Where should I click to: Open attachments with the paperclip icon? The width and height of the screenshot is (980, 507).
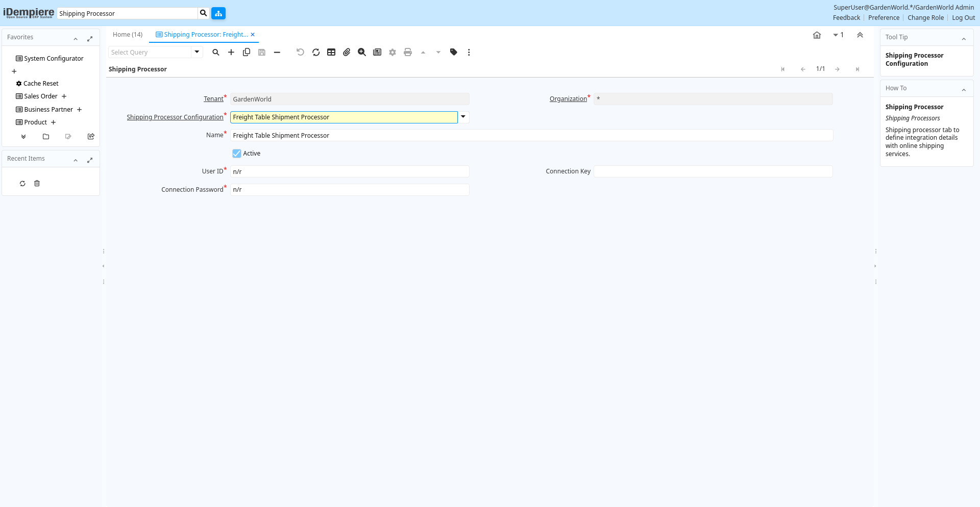(347, 52)
